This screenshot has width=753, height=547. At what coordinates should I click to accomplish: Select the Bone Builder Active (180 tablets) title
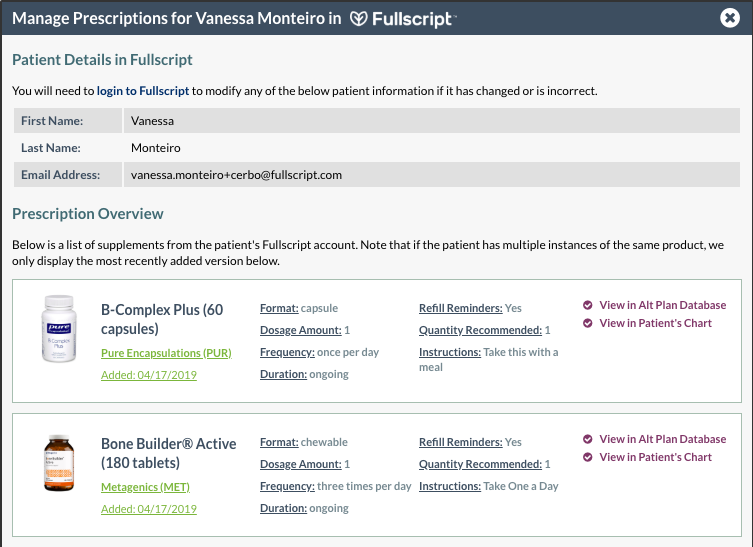click(x=169, y=453)
